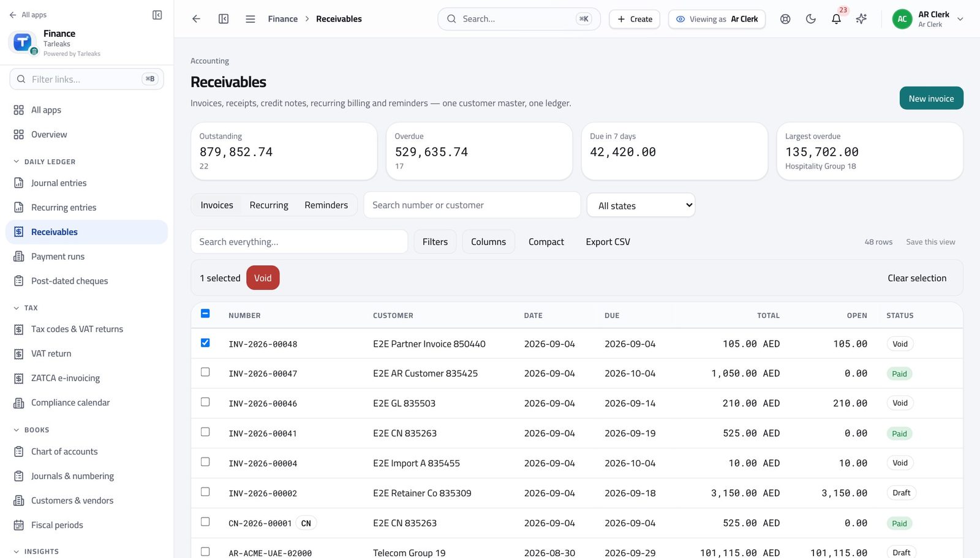This screenshot has width=980, height=558.
Task: Check the INV-2026-00004 row checkbox
Action: click(205, 462)
